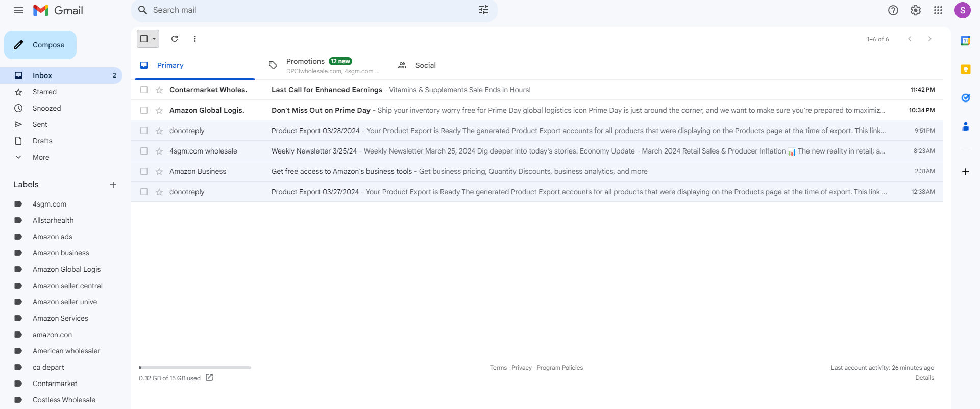This screenshot has height=409, width=980.
Task: Select the 4sgm.com wholesale email checkbox
Action: point(144,151)
